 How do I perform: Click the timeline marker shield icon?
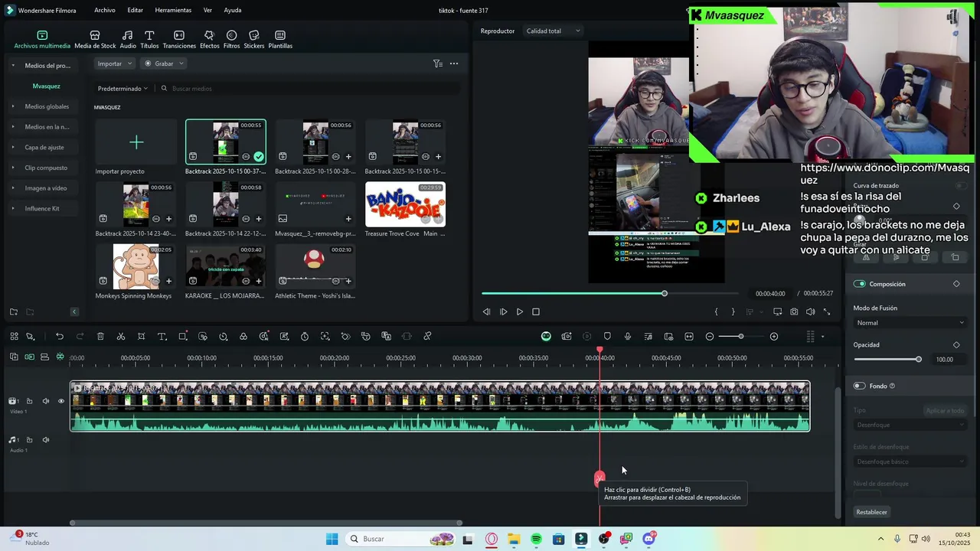[607, 337]
